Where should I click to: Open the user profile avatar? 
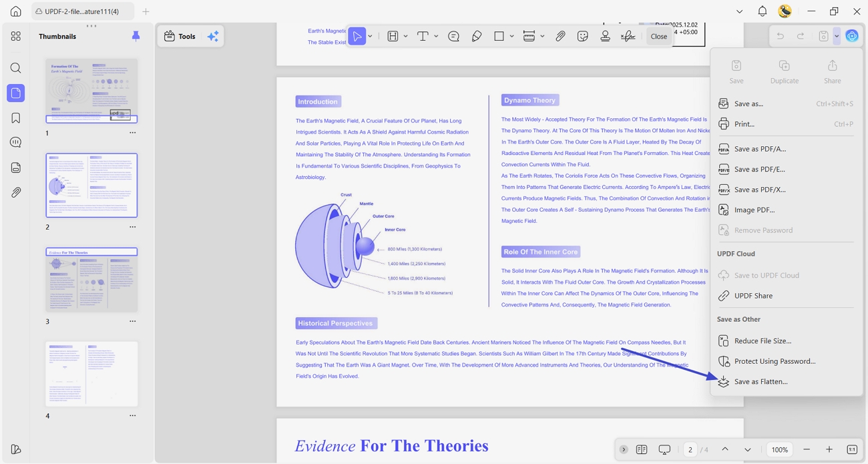(785, 11)
